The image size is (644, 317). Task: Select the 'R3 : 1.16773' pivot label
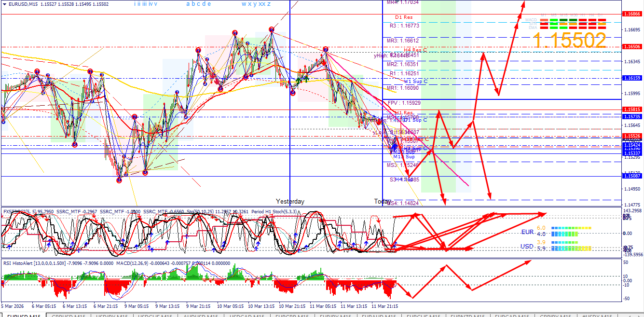coord(404,26)
